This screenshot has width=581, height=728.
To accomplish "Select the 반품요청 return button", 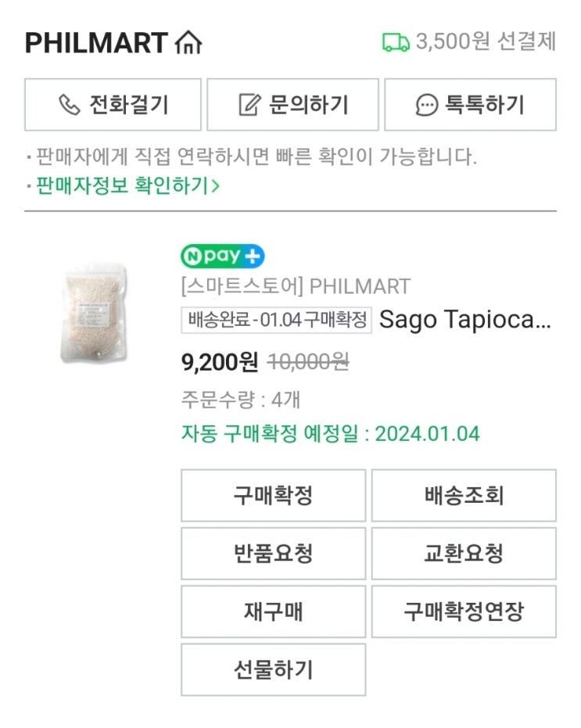I will click(x=273, y=554).
